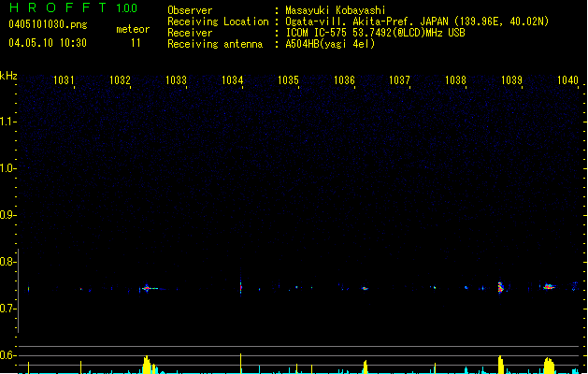Click the yellow power peak below the 1032 echo
This screenshot has width=588, height=374.
tap(149, 365)
